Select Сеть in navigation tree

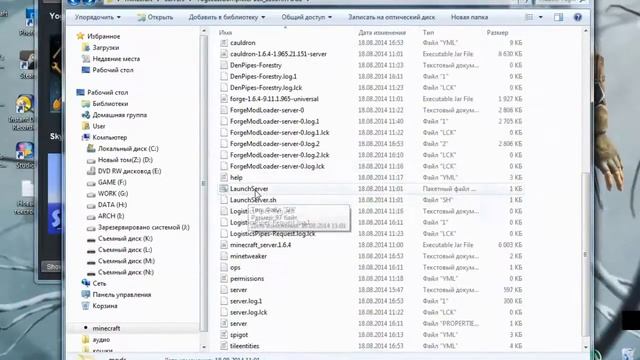point(99,283)
